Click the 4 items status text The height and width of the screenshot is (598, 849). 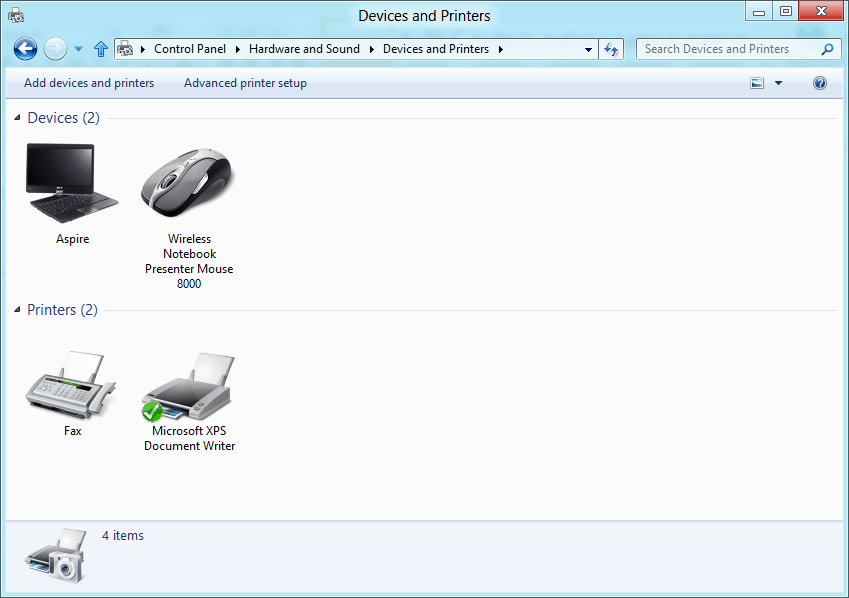[123, 535]
